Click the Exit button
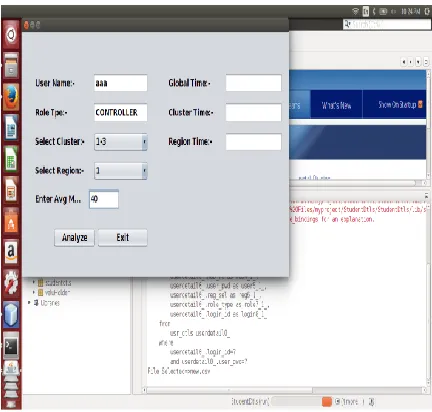432x412 pixels. (123, 238)
